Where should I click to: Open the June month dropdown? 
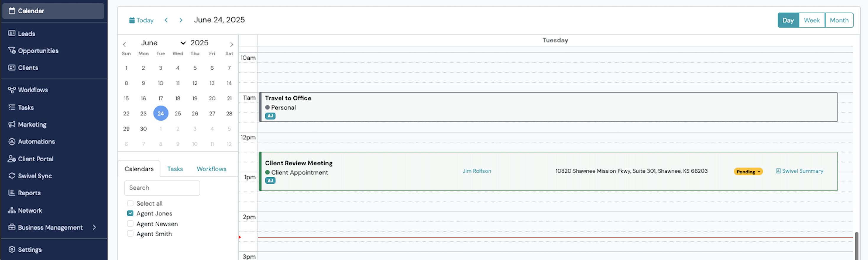coord(163,43)
